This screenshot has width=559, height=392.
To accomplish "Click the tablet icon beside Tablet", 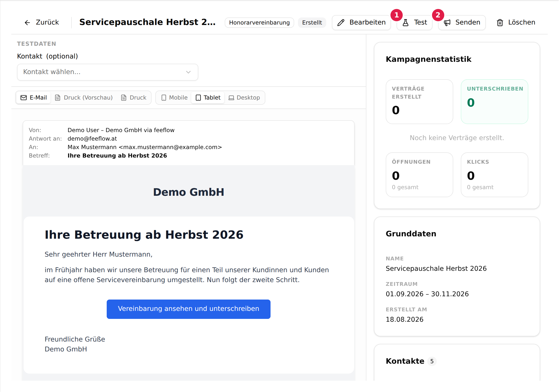I will [199, 98].
